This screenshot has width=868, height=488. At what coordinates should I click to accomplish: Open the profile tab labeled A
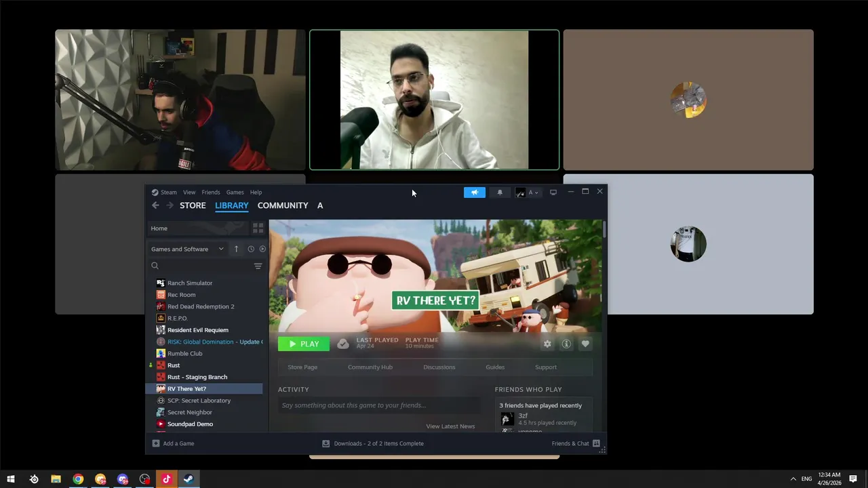click(x=320, y=205)
